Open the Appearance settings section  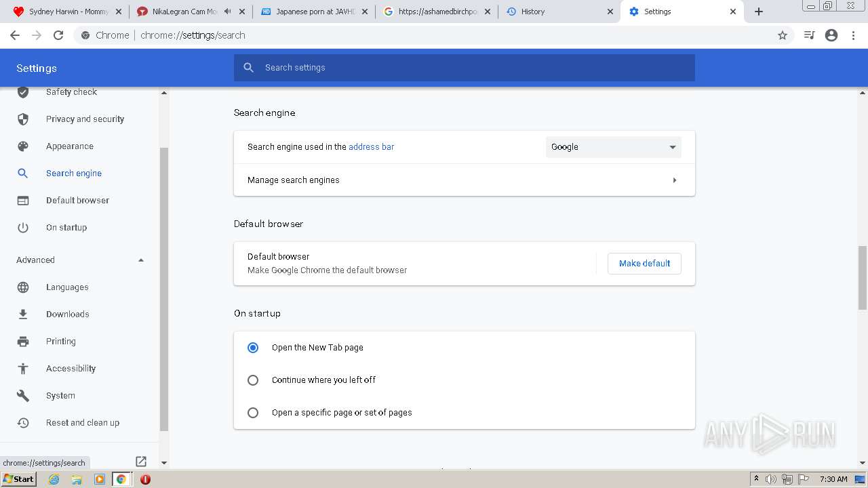70,146
